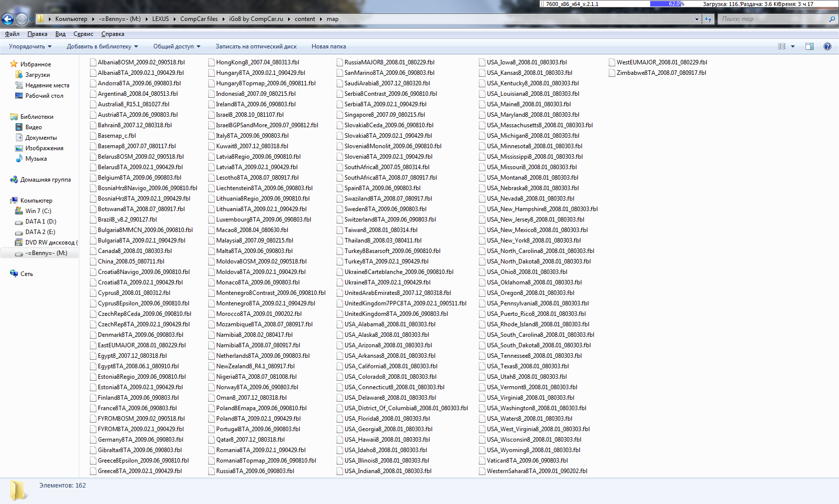
Task: Click the Сеть network item
Action: point(26,274)
